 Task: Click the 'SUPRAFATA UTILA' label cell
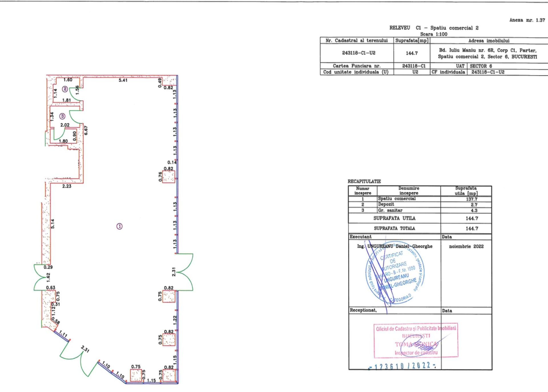click(394, 219)
